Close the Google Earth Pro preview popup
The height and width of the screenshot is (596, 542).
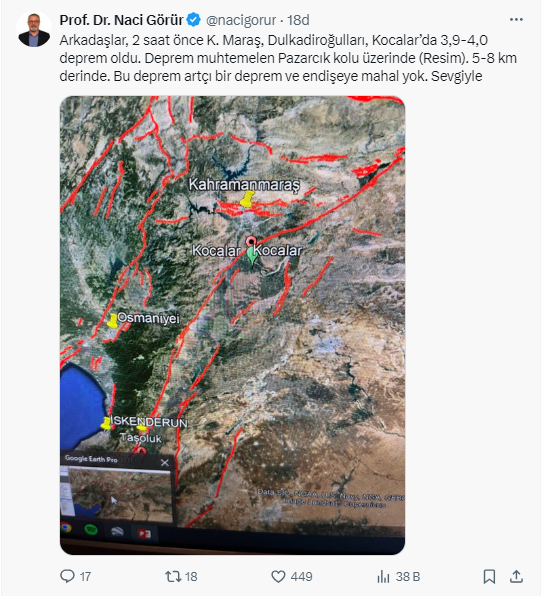[x=165, y=463]
